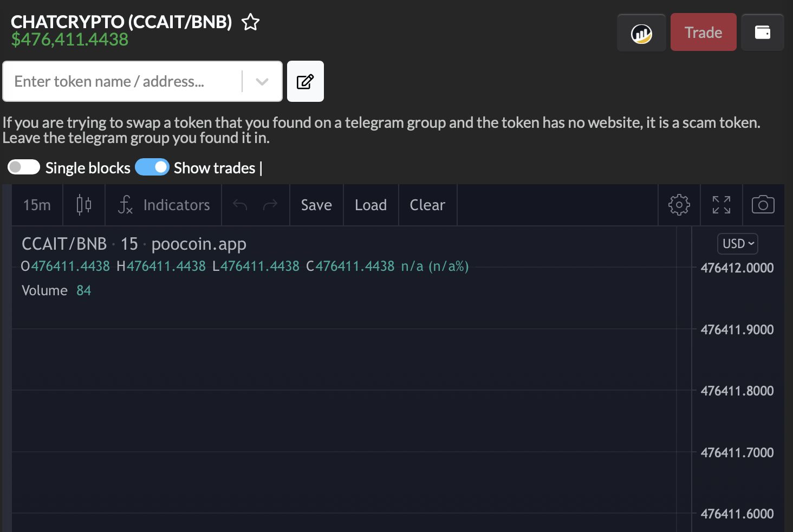Undo the last chart action
Viewport: 793px width, 532px height.
(240, 205)
